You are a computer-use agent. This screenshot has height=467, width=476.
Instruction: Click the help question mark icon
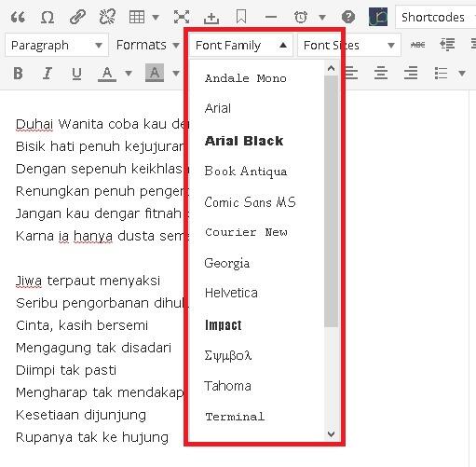[x=348, y=17]
